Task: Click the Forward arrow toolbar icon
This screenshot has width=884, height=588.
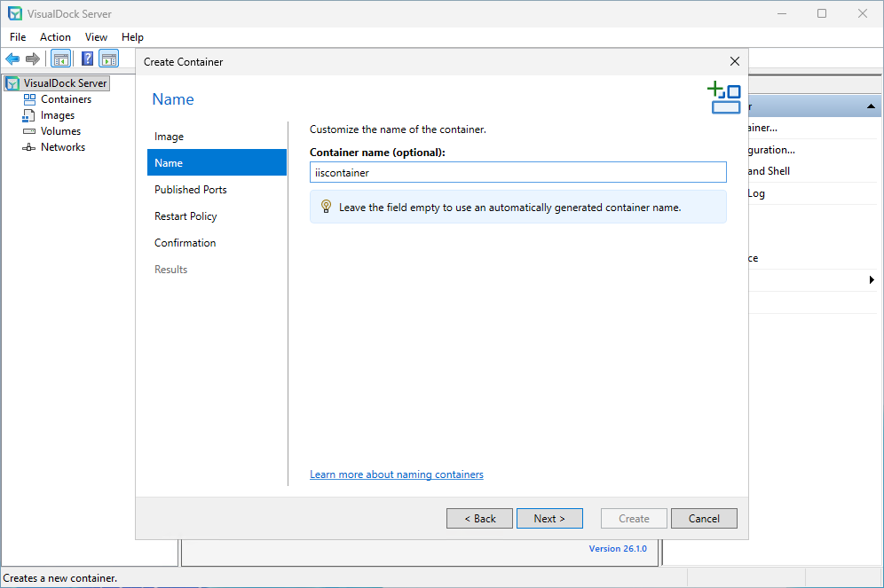Action: click(33, 59)
